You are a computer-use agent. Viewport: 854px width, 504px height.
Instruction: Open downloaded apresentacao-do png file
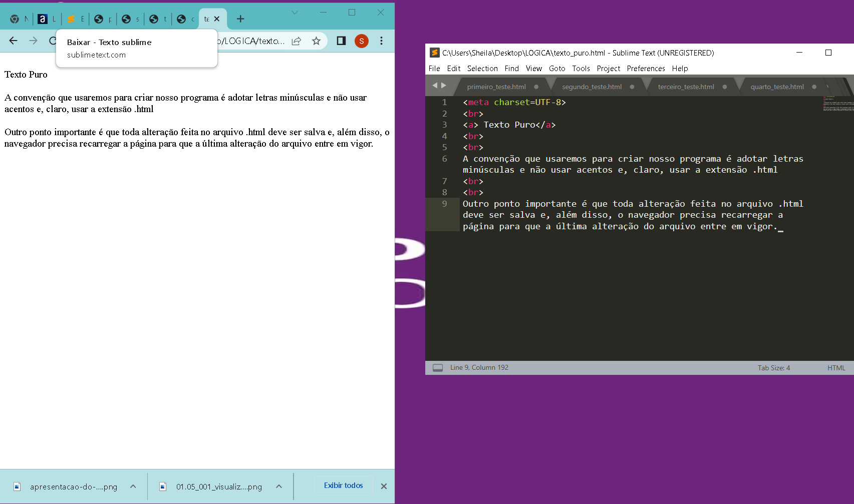pos(67,486)
